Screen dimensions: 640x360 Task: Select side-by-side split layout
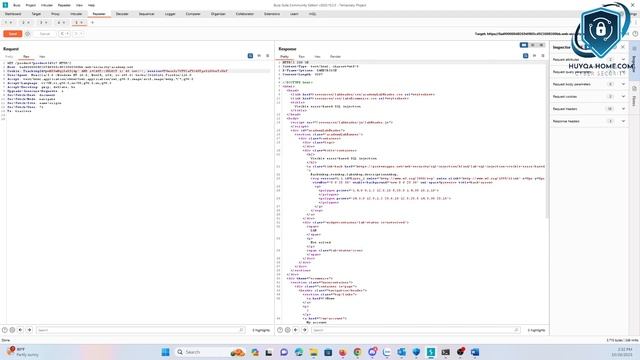(524, 45)
